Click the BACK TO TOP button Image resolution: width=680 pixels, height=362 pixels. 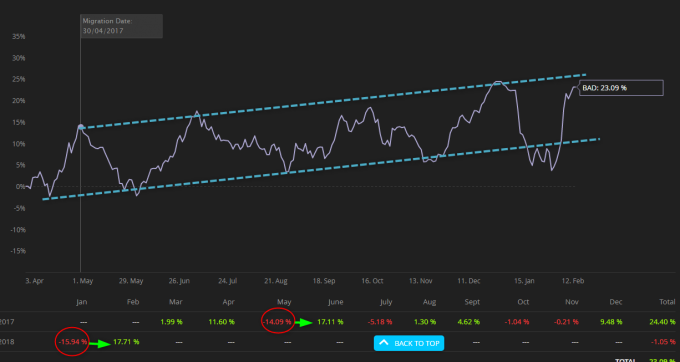tap(409, 343)
